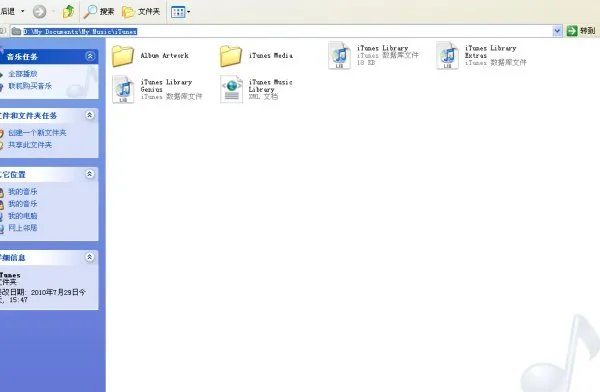600x392 pixels.
Task: Click Shop for Music Online (联机购买音乐)
Action: (x=30, y=86)
